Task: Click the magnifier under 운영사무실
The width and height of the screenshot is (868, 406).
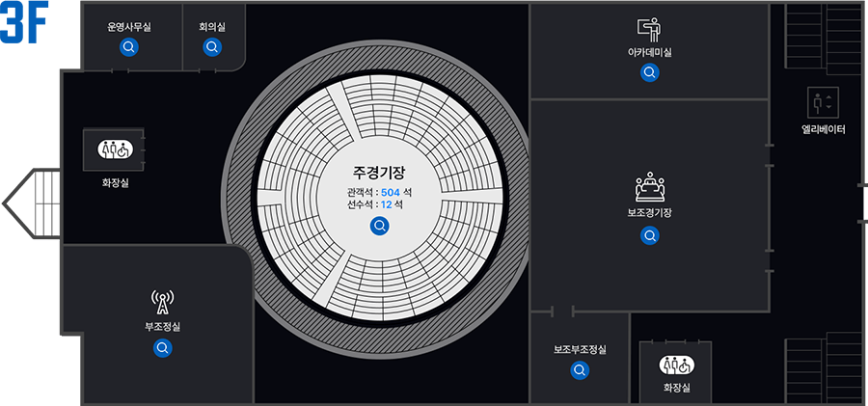Action: tap(128, 47)
